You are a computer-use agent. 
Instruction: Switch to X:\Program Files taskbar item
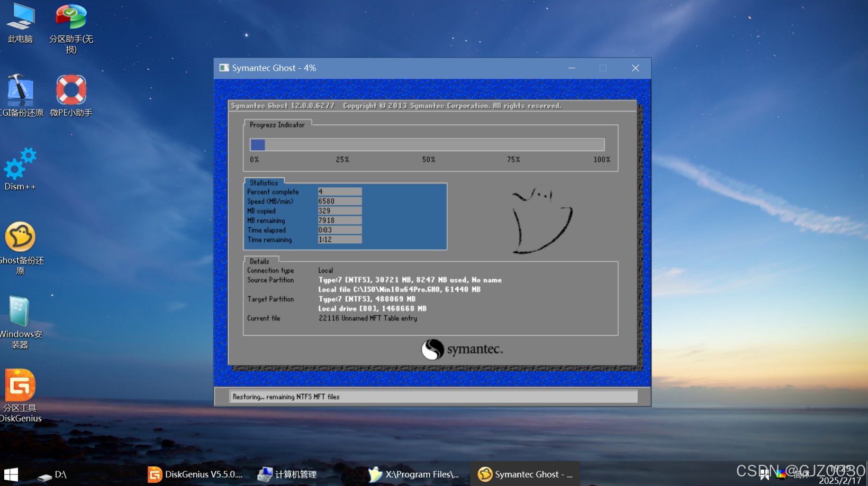point(413,474)
